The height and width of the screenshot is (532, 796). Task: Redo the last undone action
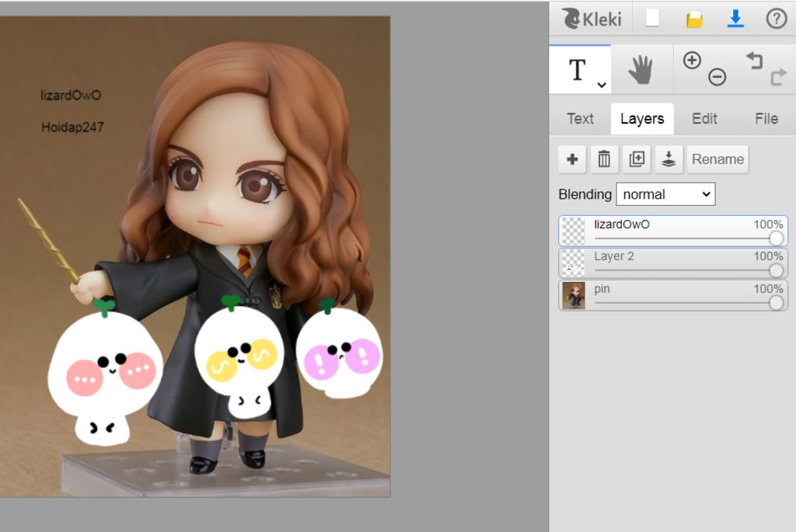coord(779,77)
